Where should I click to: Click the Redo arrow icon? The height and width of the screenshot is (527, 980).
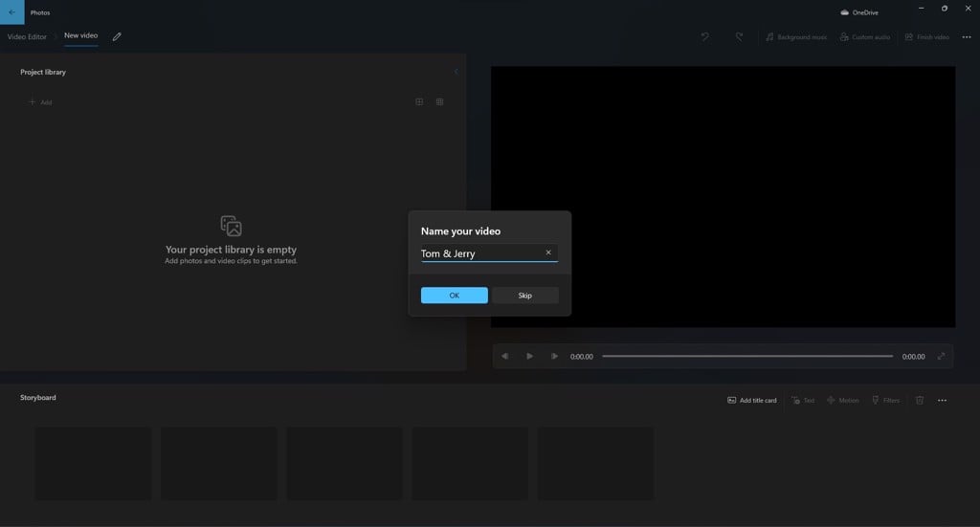pos(739,37)
